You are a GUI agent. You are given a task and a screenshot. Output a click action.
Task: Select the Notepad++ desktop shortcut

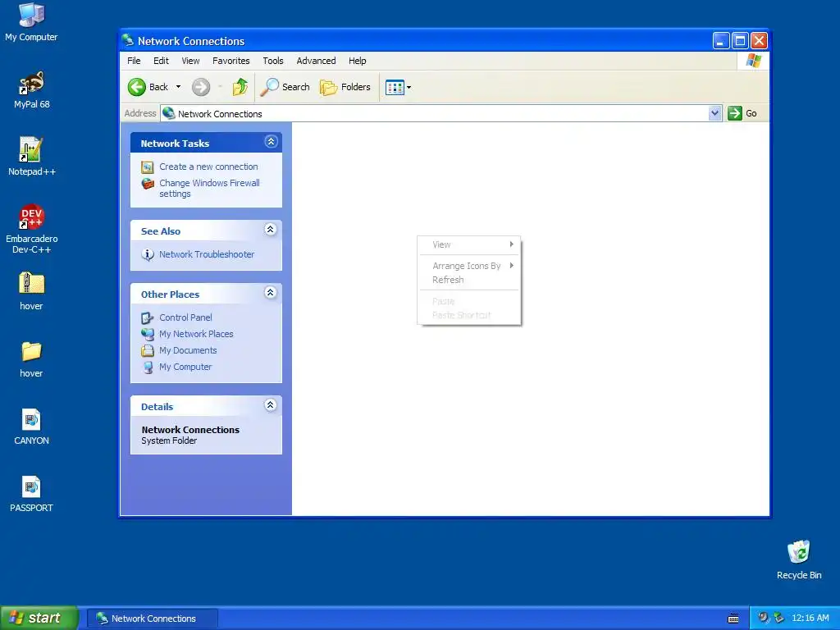pyautogui.click(x=32, y=157)
